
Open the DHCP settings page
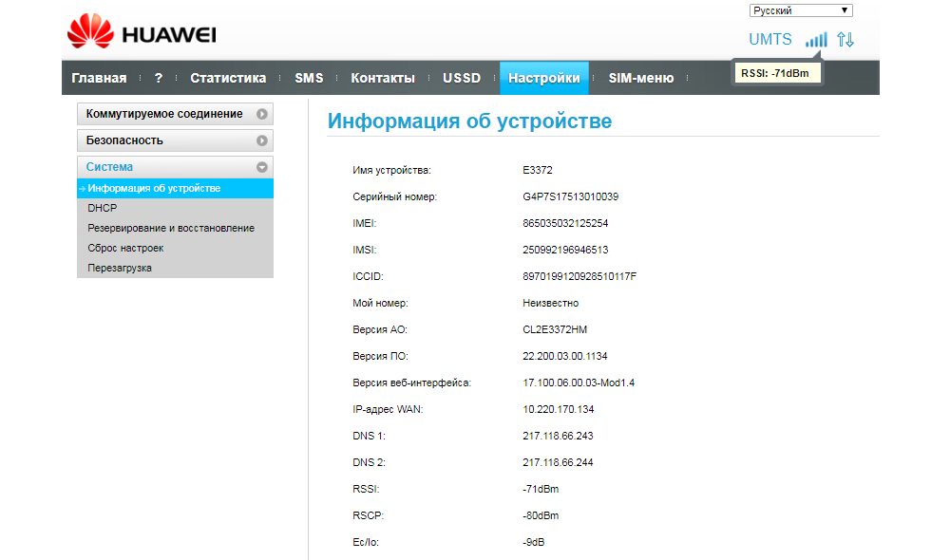pos(101,207)
